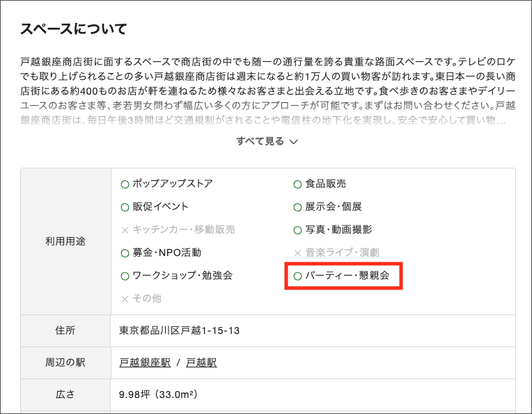This screenshot has width=532, height=414.
Task: Expand description with すべて見る
Action: coord(260,141)
